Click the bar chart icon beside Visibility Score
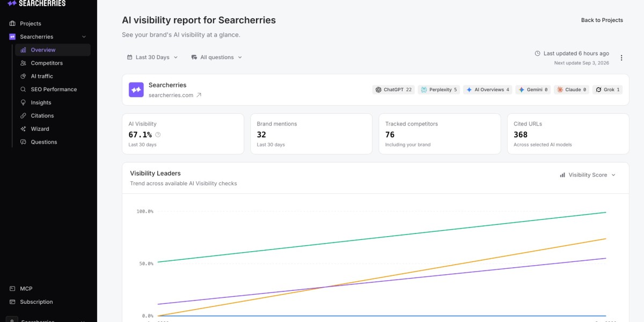 (x=562, y=175)
